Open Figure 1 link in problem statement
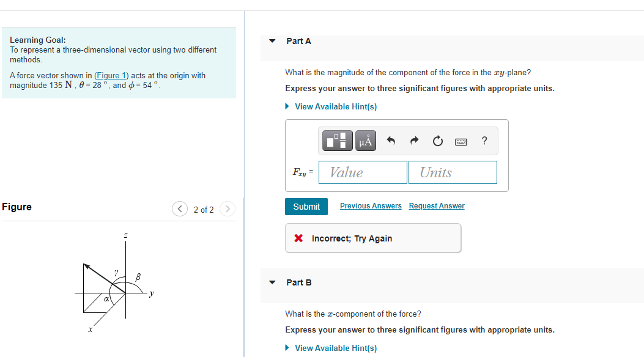This screenshot has width=644, height=357. (111, 75)
